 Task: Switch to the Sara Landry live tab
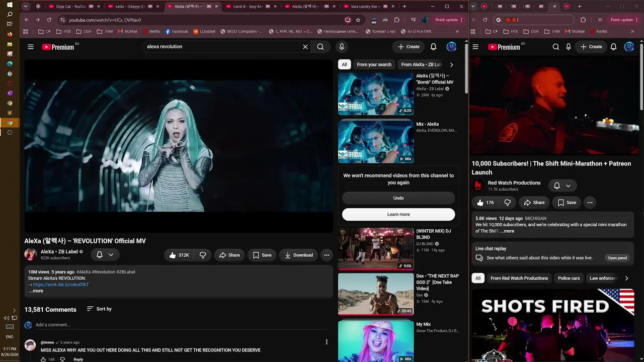tap(370, 7)
